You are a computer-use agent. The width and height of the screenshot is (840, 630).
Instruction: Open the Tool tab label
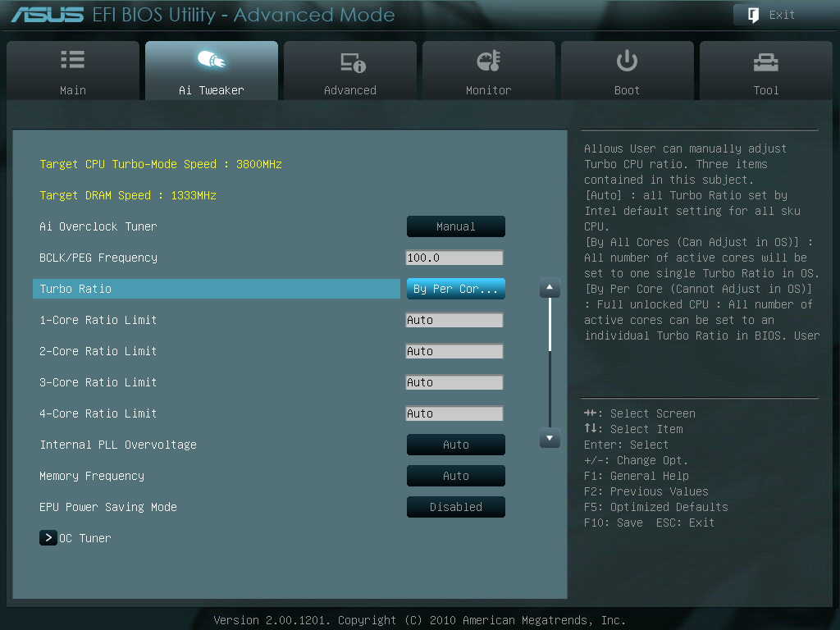(766, 90)
